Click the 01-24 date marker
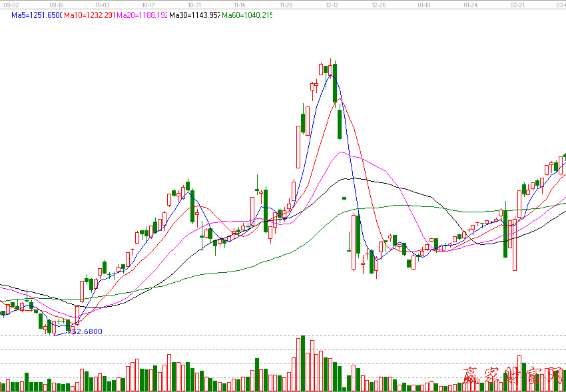The image size is (566, 392). coord(470,5)
